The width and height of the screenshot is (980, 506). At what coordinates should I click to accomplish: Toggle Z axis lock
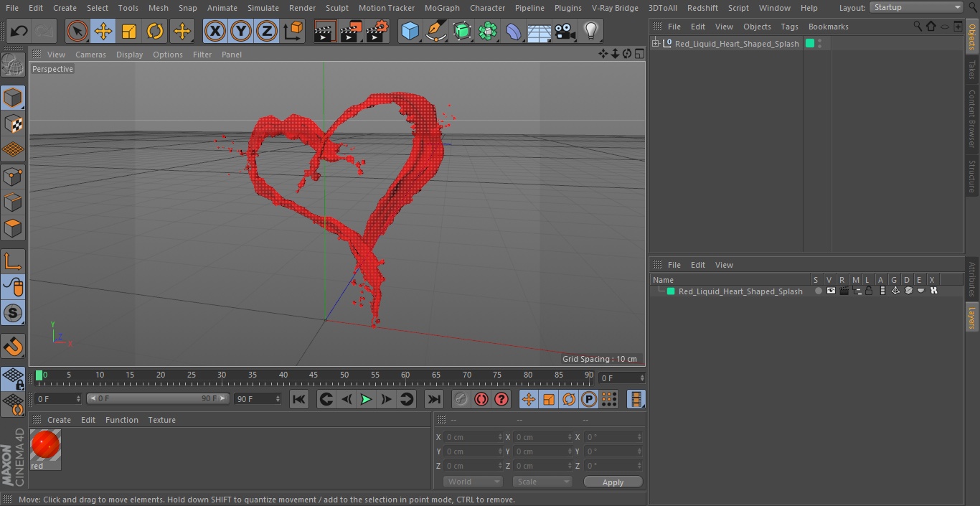click(267, 31)
